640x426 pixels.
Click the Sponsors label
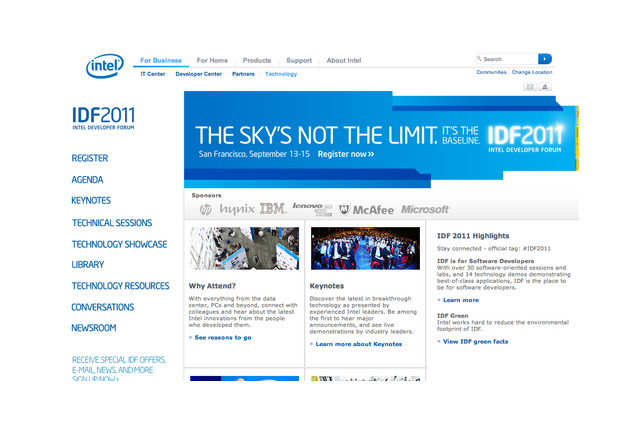(x=207, y=195)
